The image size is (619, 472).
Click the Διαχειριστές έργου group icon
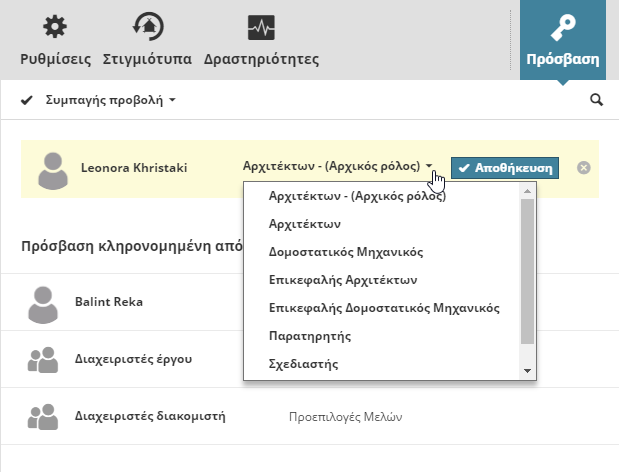click(x=42, y=360)
